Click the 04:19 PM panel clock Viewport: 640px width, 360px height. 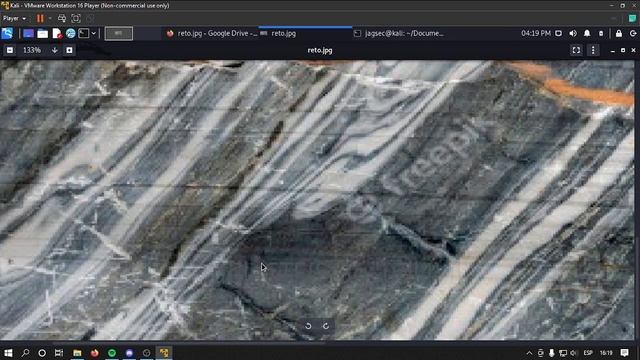click(536, 33)
